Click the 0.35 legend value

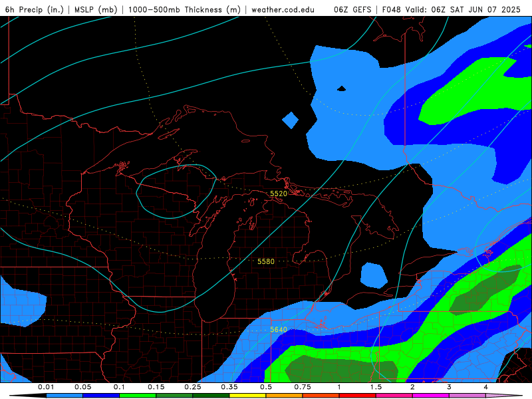[x=229, y=387]
